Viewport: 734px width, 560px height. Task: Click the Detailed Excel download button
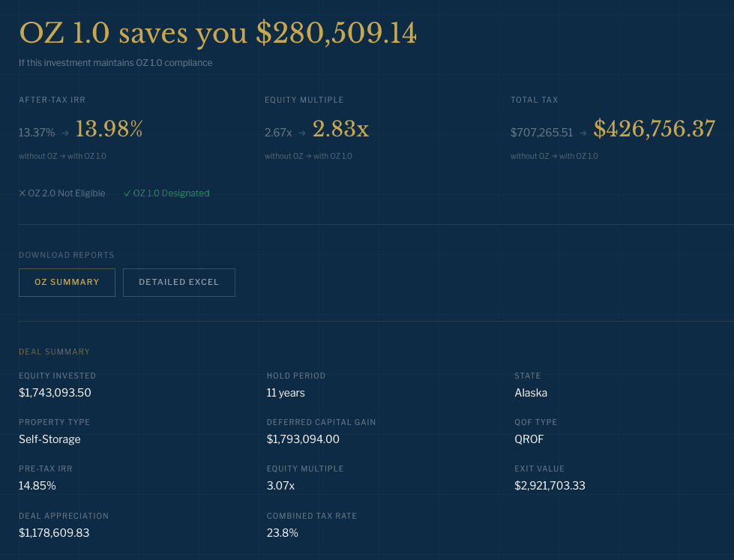tap(178, 283)
